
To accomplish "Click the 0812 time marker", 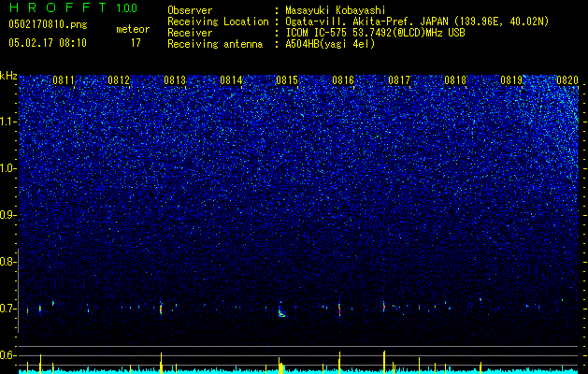I will pyautogui.click(x=119, y=80).
